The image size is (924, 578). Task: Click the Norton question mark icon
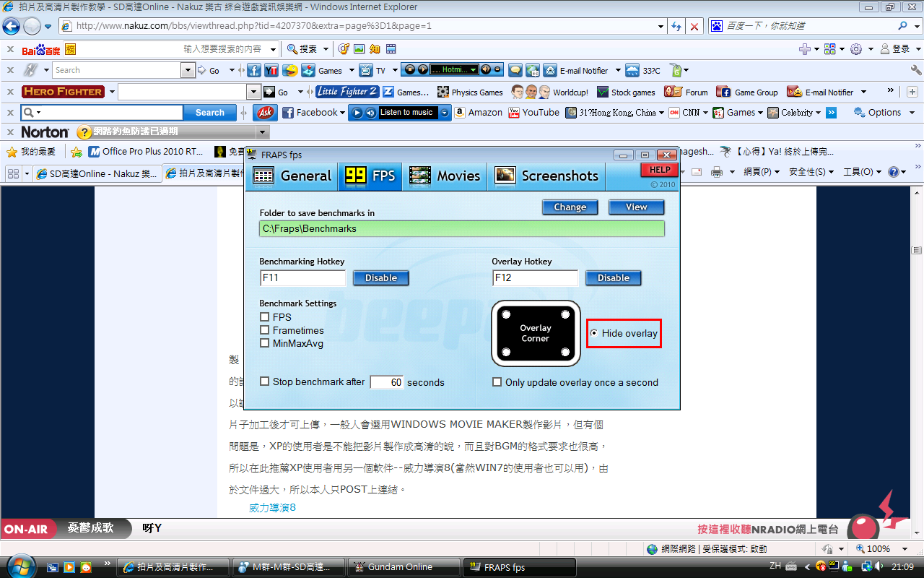tap(84, 132)
